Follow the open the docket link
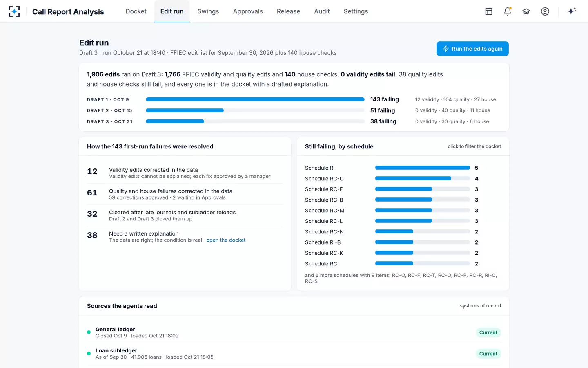588x368 pixels. [x=226, y=240]
